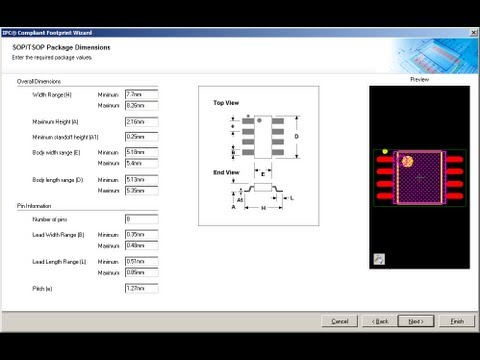The image size is (480, 360).
Task: Click the Number of pins label
Action: (x=50, y=219)
